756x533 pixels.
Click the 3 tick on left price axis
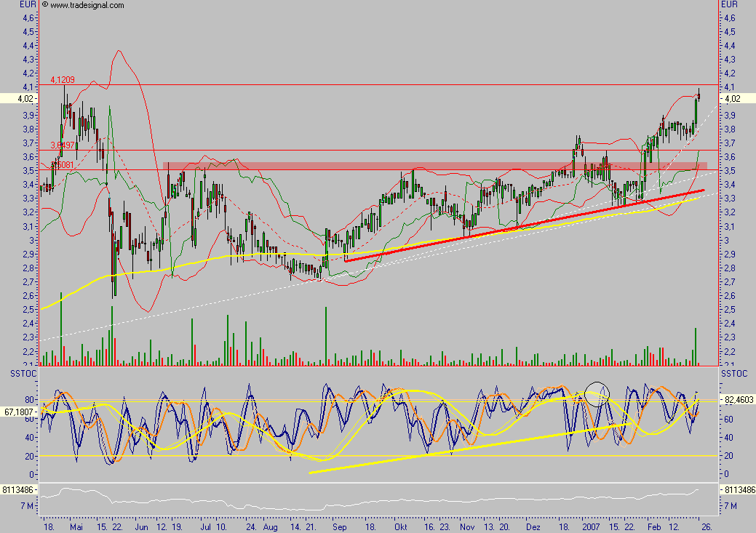pyautogui.click(x=31, y=241)
